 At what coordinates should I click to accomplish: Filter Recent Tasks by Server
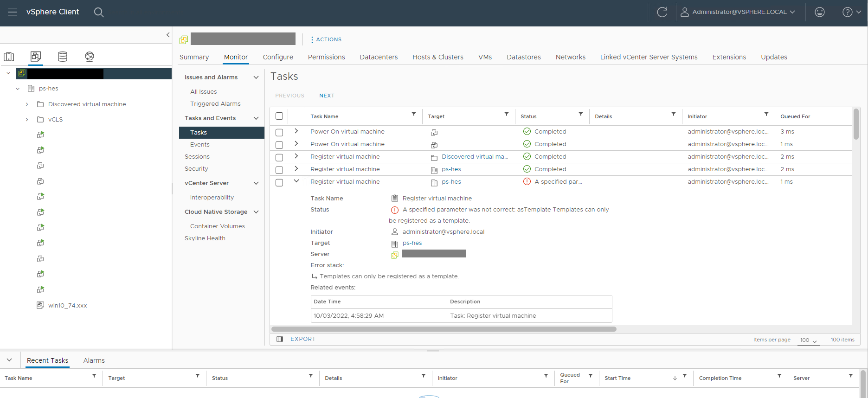(x=851, y=376)
